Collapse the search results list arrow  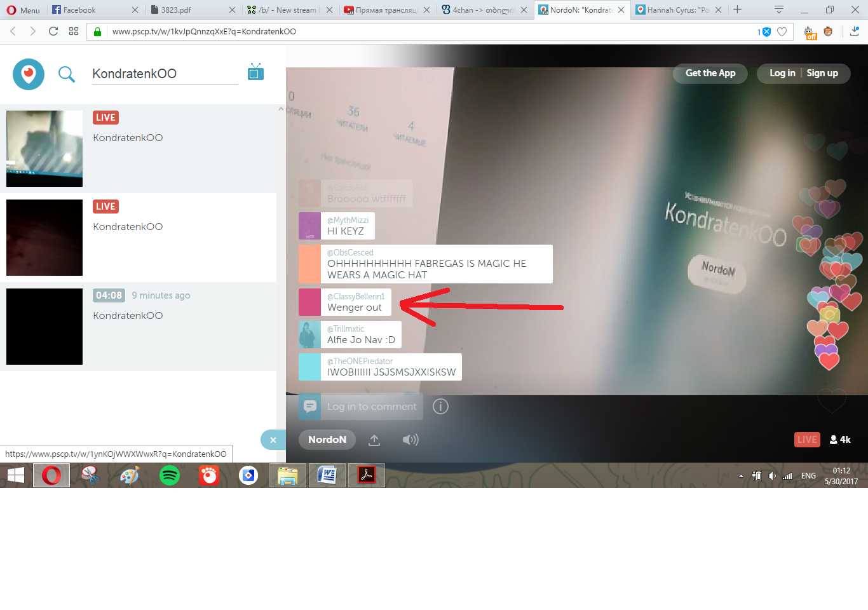[x=281, y=109]
